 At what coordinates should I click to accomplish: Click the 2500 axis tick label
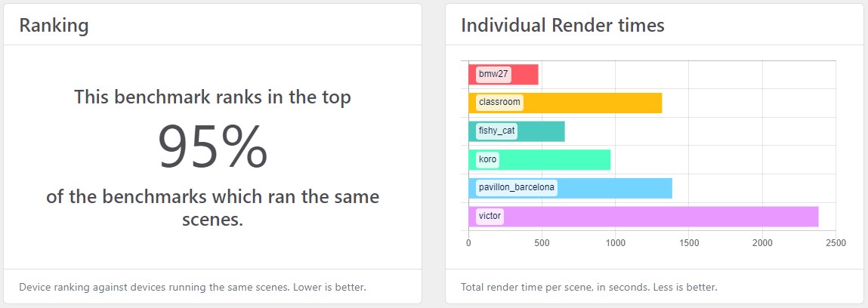click(836, 243)
